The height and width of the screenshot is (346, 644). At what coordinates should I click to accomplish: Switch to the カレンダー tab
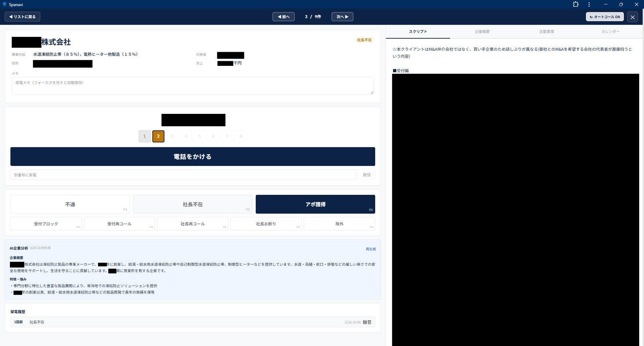point(610,31)
